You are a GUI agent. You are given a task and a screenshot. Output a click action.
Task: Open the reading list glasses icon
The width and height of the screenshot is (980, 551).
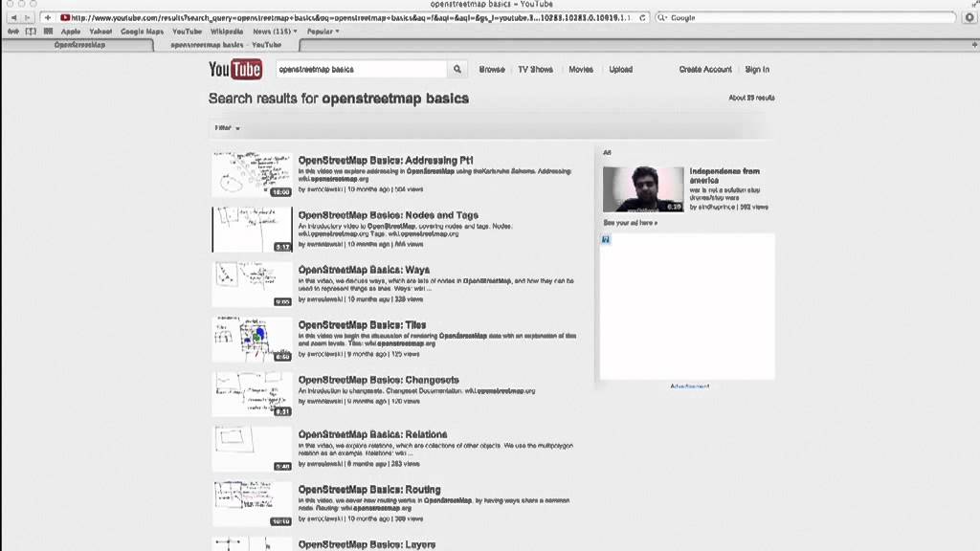tap(12, 32)
